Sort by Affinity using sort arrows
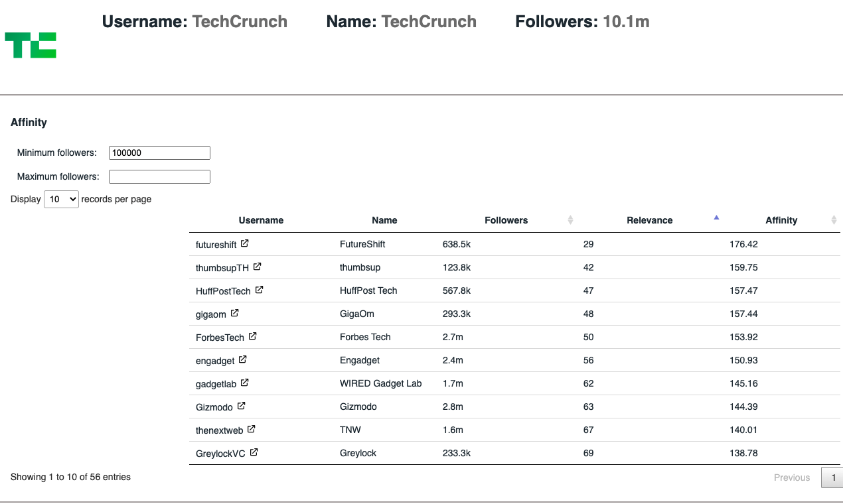Screen dimensions: 843x504 point(834,220)
